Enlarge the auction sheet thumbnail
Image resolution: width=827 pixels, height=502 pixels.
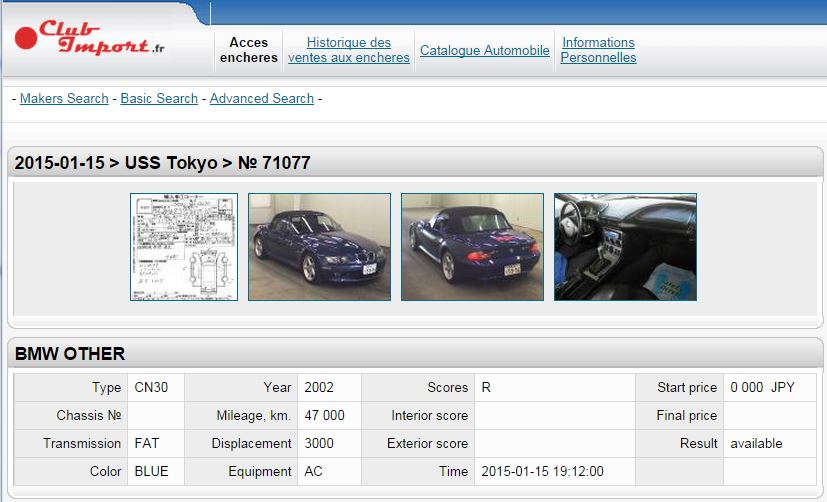pyautogui.click(x=184, y=247)
